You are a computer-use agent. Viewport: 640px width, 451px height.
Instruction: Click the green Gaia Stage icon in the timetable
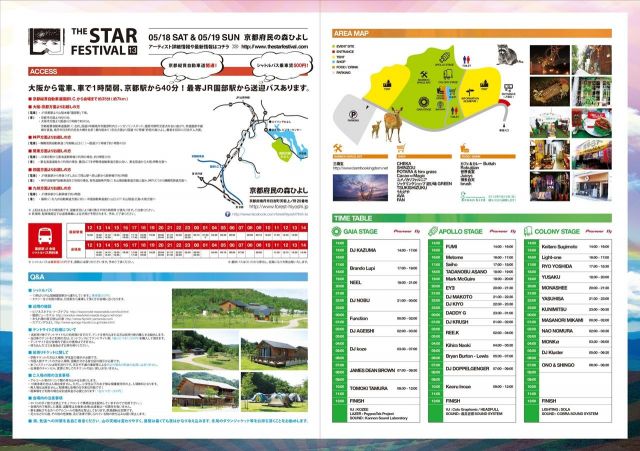tap(336, 231)
